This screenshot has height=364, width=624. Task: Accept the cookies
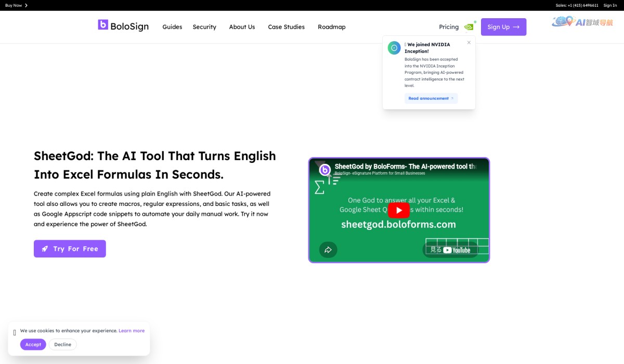33,344
